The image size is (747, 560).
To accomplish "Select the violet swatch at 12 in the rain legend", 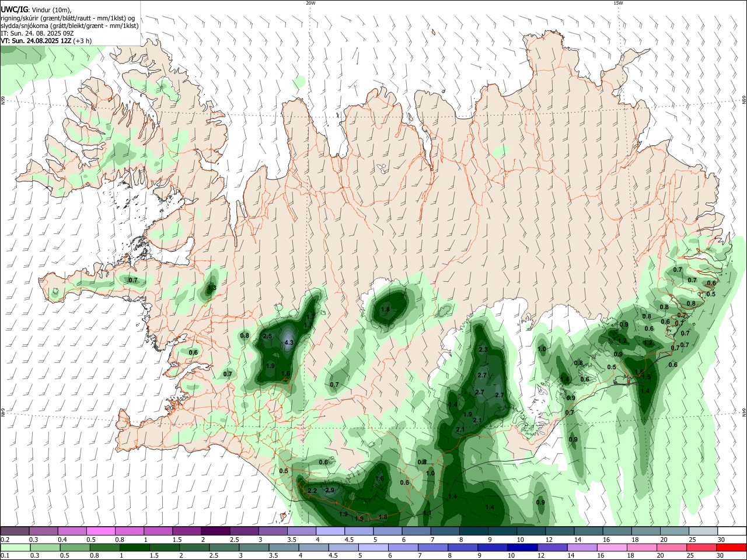I will click(551, 548).
